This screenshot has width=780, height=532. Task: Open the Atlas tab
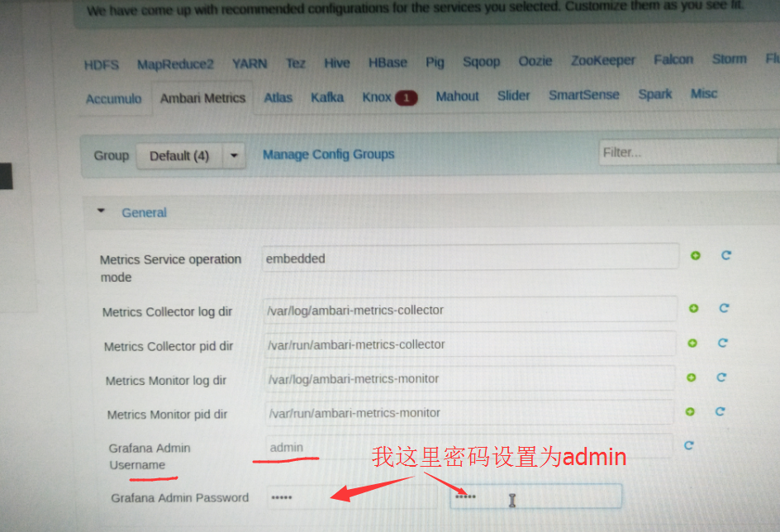click(278, 97)
